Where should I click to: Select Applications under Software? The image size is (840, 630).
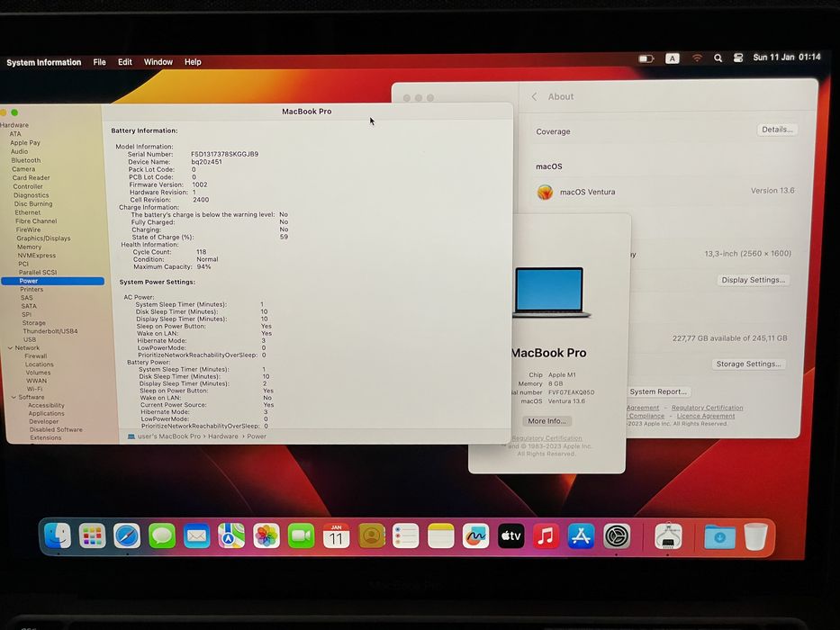[46, 414]
